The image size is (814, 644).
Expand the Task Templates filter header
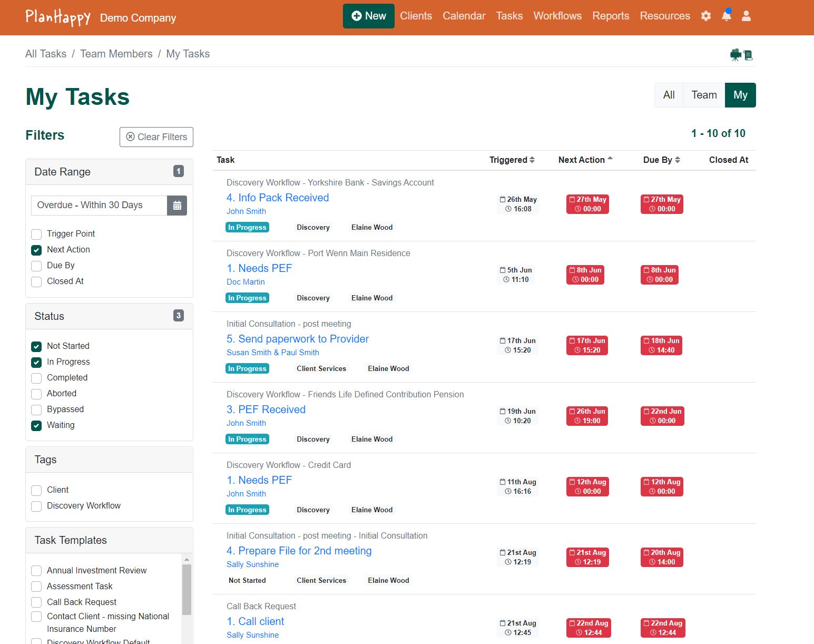coord(109,540)
